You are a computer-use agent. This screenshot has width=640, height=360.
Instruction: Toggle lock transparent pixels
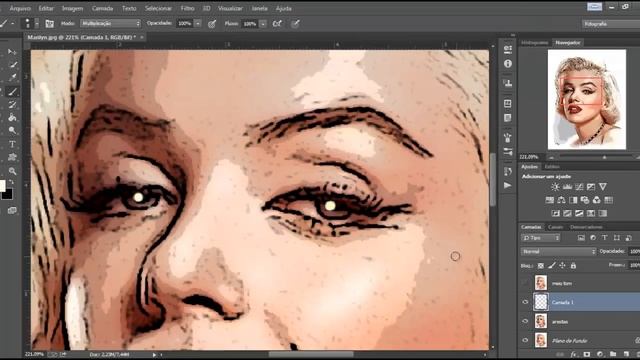pyautogui.click(x=541, y=266)
